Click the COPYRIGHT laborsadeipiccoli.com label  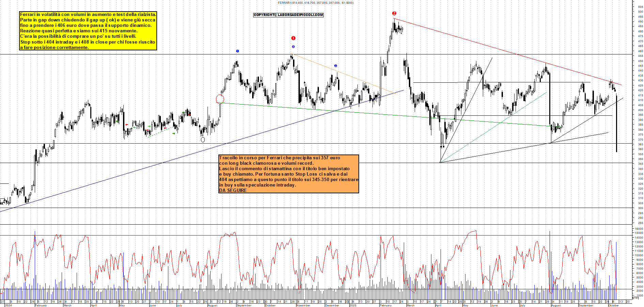tap(288, 15)
